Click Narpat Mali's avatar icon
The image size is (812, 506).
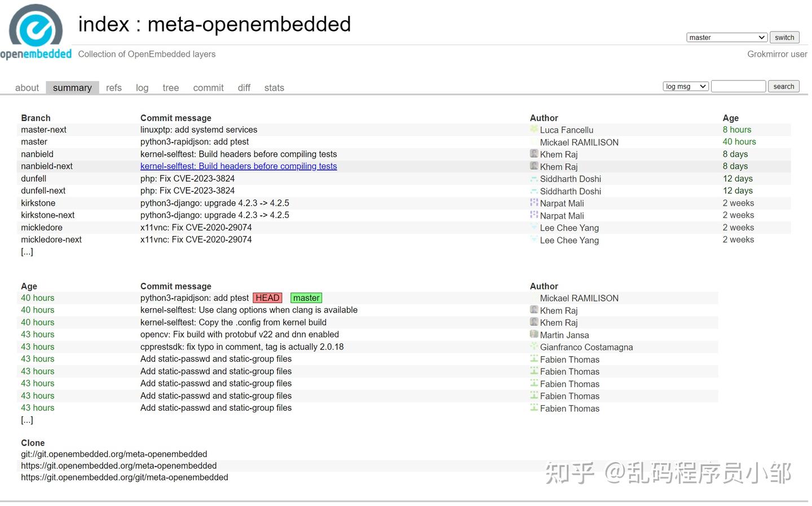[533, 203]
